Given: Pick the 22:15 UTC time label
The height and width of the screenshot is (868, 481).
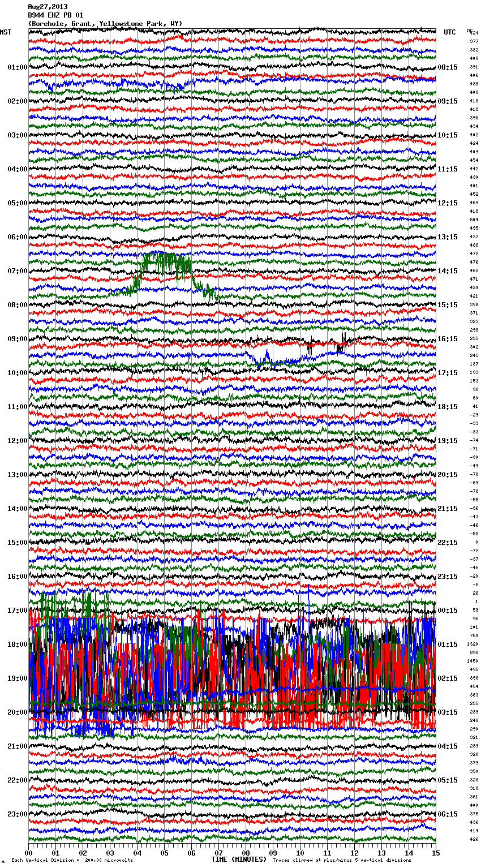Looking at the screenshot, I should pos(448,543).
